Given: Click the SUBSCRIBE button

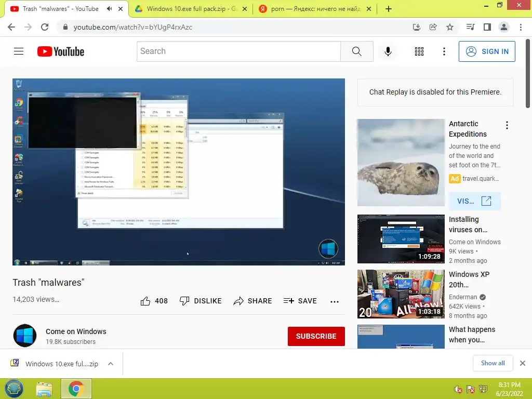Looking at the screenshot, I should click(316, 336).
